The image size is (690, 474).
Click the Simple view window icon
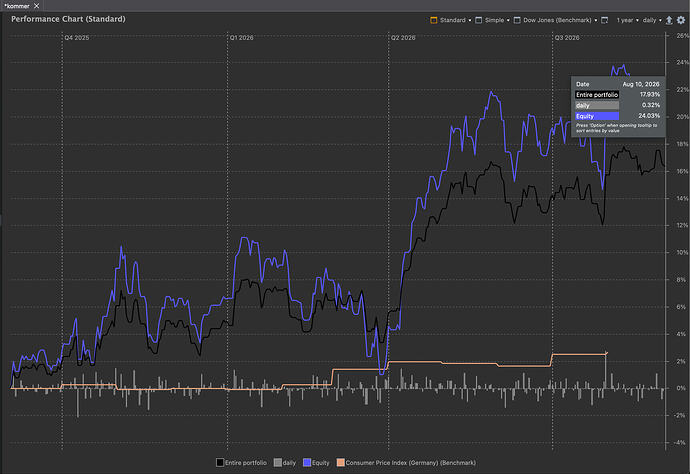click(478, 20)
